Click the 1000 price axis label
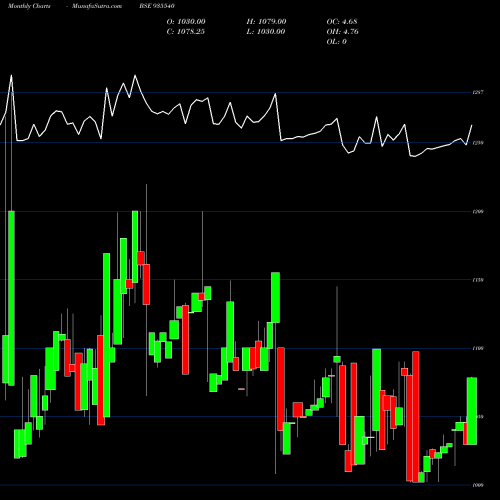 tap(478, 485)
